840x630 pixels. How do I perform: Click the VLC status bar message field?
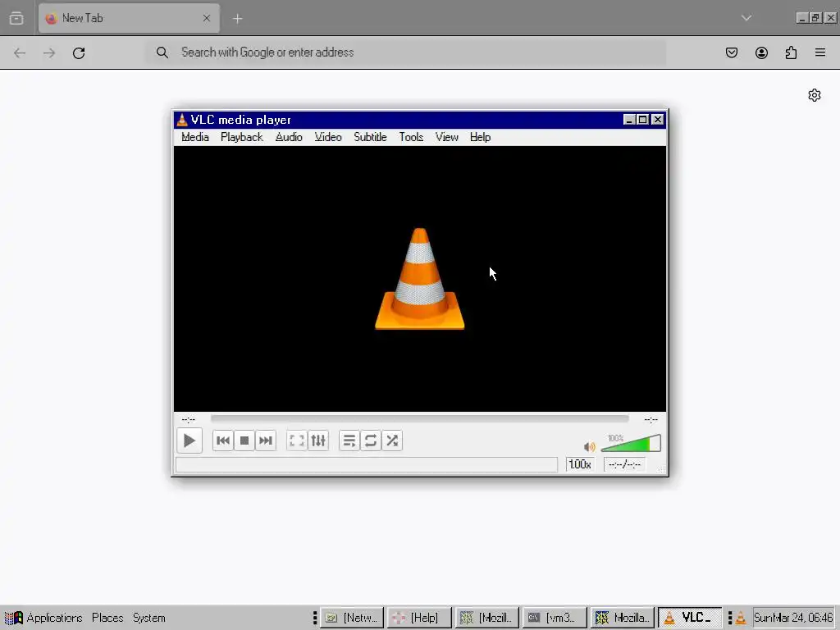tap(367, 464)
